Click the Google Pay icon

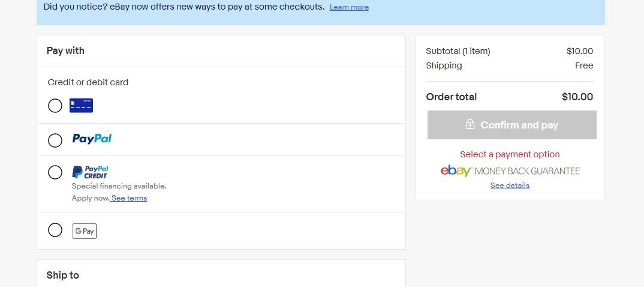[x=85, y=231]
